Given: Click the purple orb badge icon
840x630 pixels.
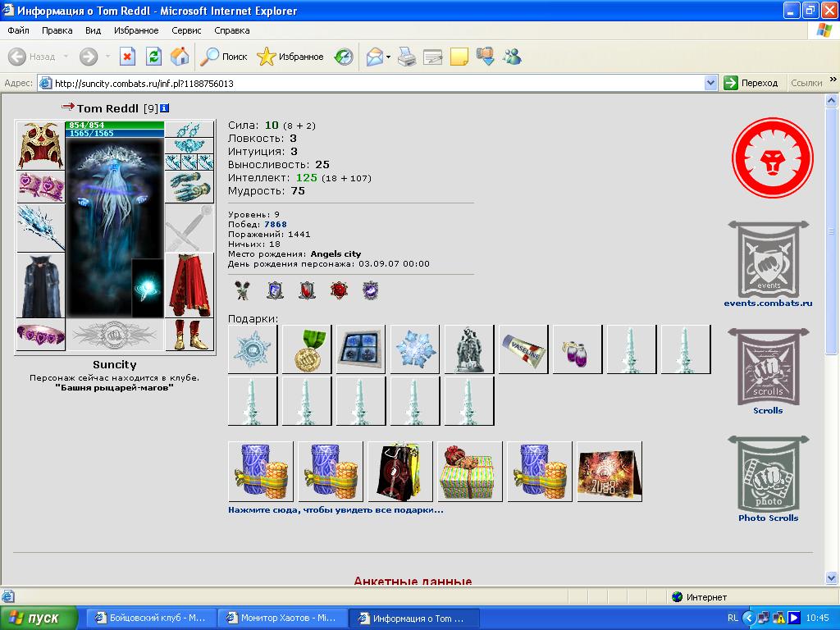Looking at the screenshot, I should pyautogui.click(x=370, y=290).
